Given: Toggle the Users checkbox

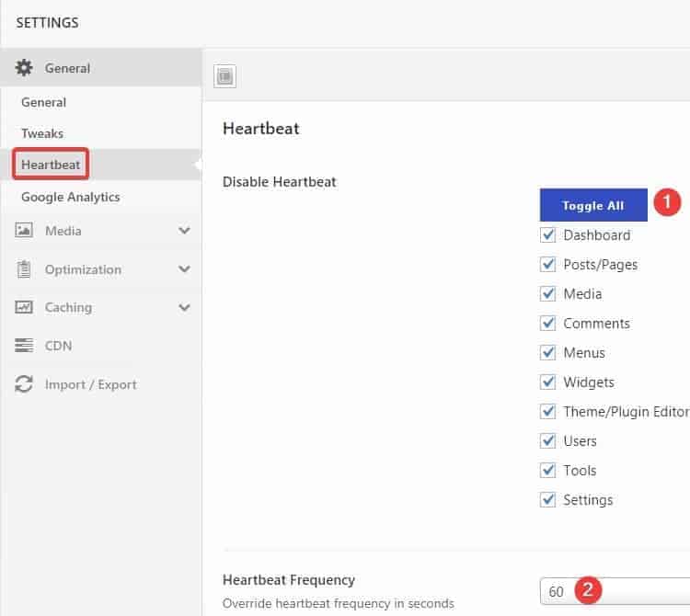Looking at the screenshot, I should pos(548,441).
